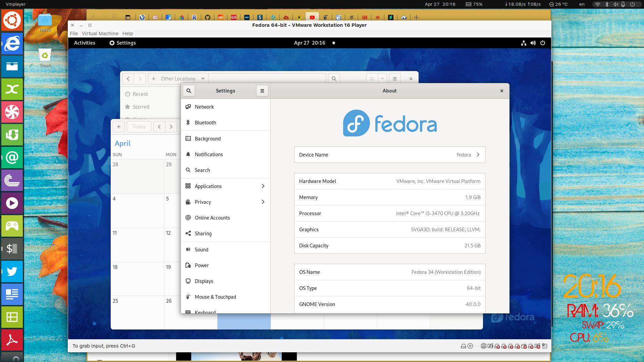Select Starred in the Files sidebar
Image resolution: width=644 pixels, height=362 pixels.
coord(150,107)
